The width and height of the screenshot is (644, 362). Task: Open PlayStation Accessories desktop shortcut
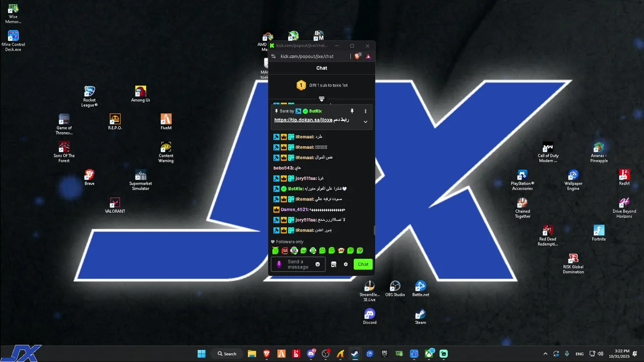[522, 180]
